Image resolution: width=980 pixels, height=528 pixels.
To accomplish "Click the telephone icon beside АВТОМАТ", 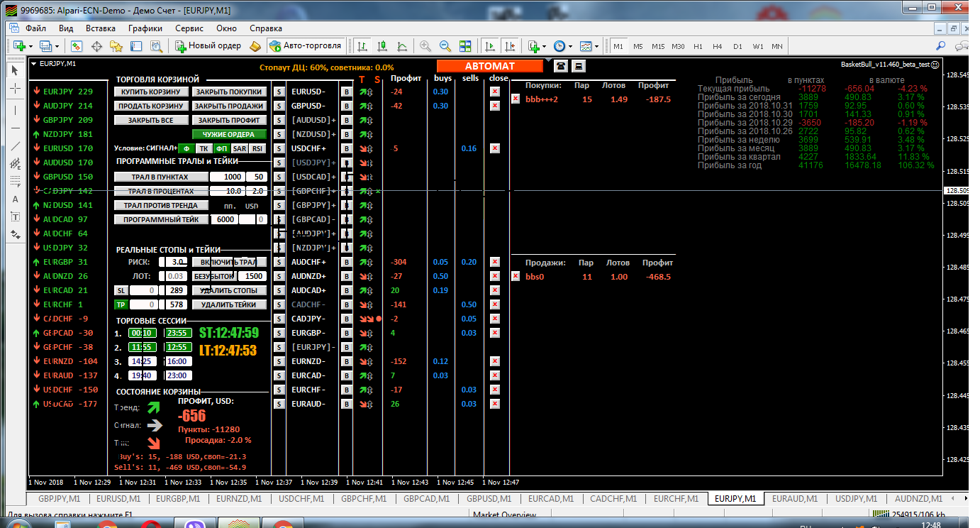I will click(561, 66).
